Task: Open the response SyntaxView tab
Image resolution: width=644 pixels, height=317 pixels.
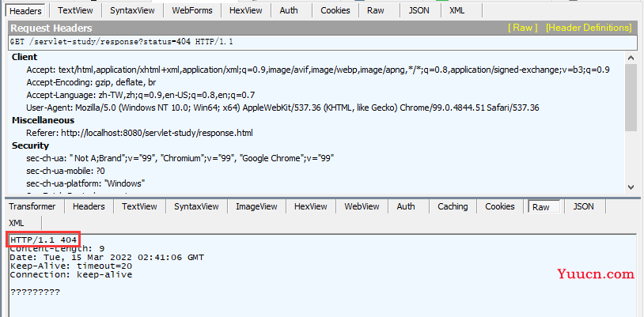Action: point(196,206)
